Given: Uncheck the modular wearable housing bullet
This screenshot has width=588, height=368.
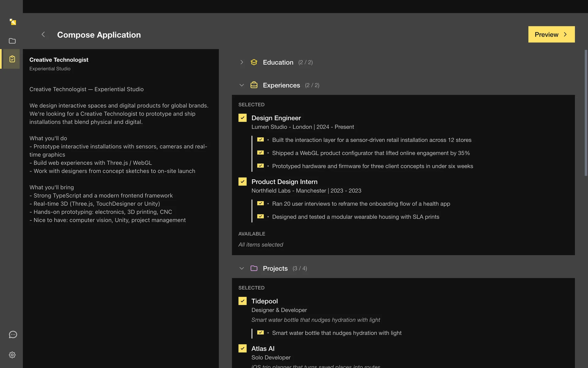Looking at the screenshot, I should pyautogui.click(x=260, y=217).
